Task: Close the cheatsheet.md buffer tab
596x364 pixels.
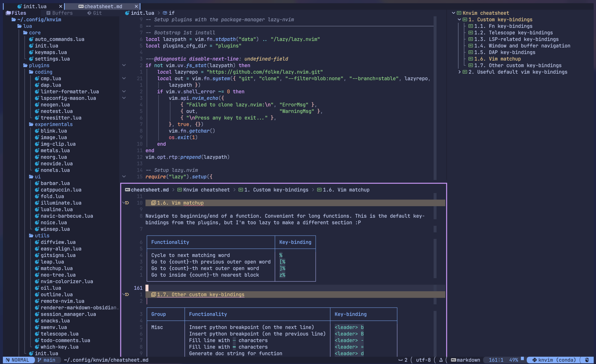Action: point(136,6)
